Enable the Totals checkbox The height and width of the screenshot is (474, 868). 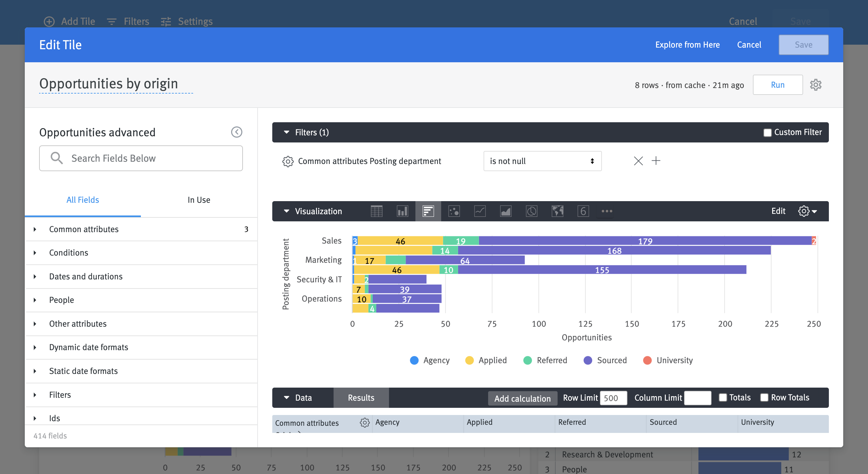point(723,397)
